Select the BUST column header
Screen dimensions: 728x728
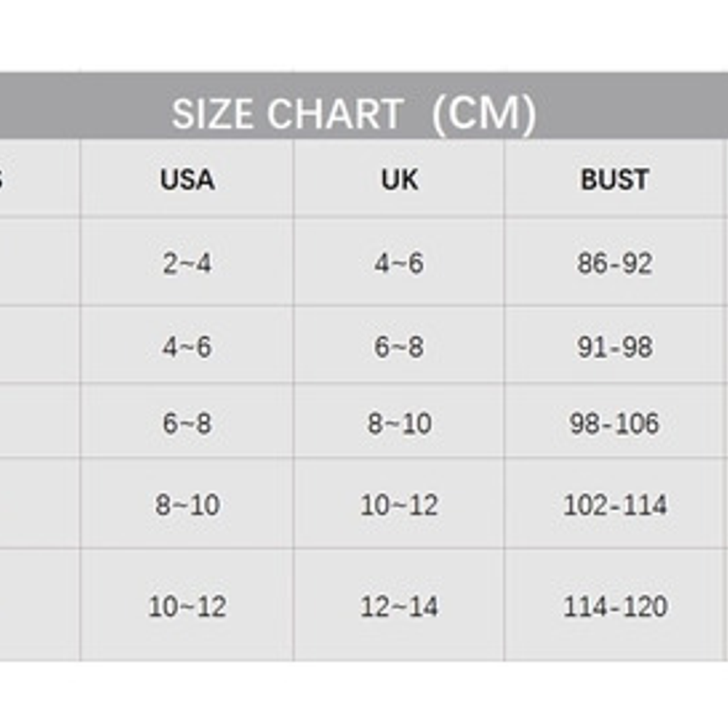click(614, 179)
